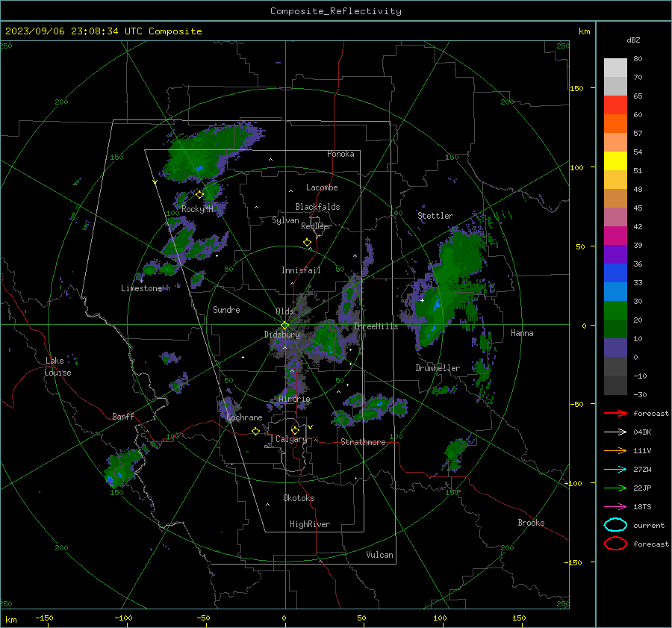Click the Brooks town label
The height and width of the screenshot is (628, 672).
(531, 523)
